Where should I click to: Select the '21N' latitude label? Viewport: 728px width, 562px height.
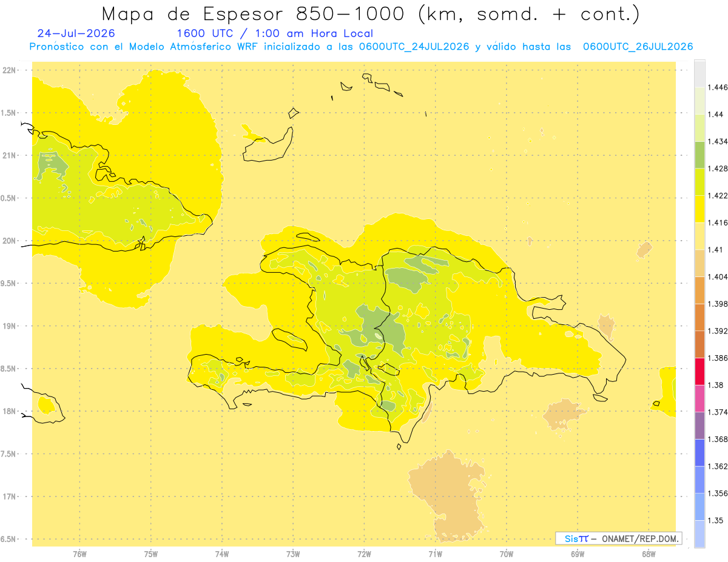pos(10,155)
